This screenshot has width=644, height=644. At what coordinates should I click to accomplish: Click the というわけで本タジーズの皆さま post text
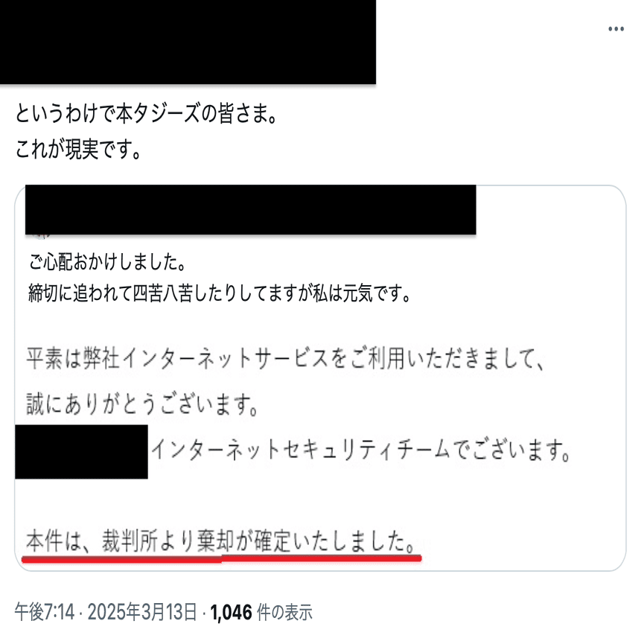tap(147, 113)
